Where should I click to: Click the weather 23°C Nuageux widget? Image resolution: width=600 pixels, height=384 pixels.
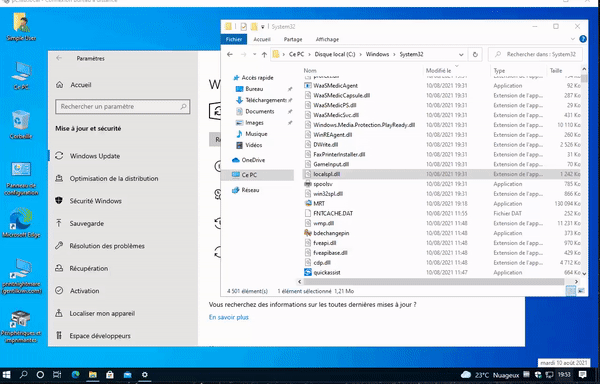[x=490, y=375]
